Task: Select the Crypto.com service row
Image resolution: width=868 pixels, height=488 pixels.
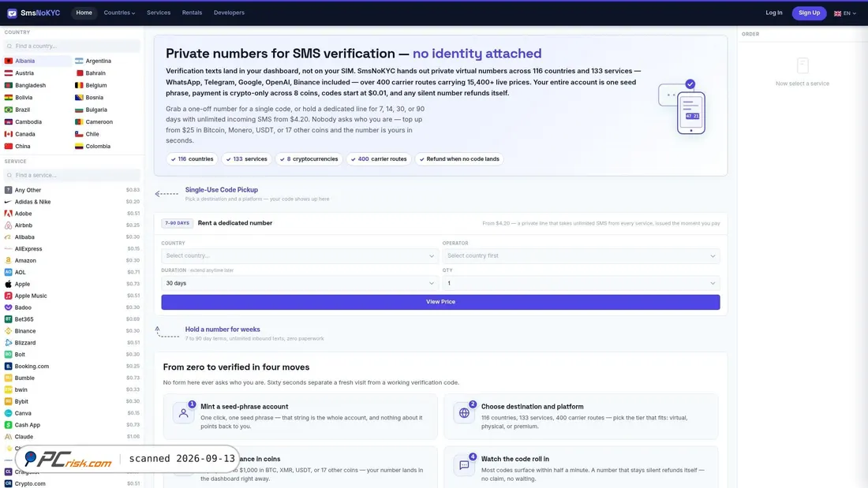Action: click(x=72, y=483)
